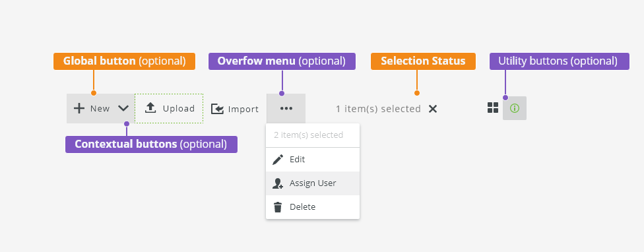Switch to grid view icon

[x=493, y=108]
